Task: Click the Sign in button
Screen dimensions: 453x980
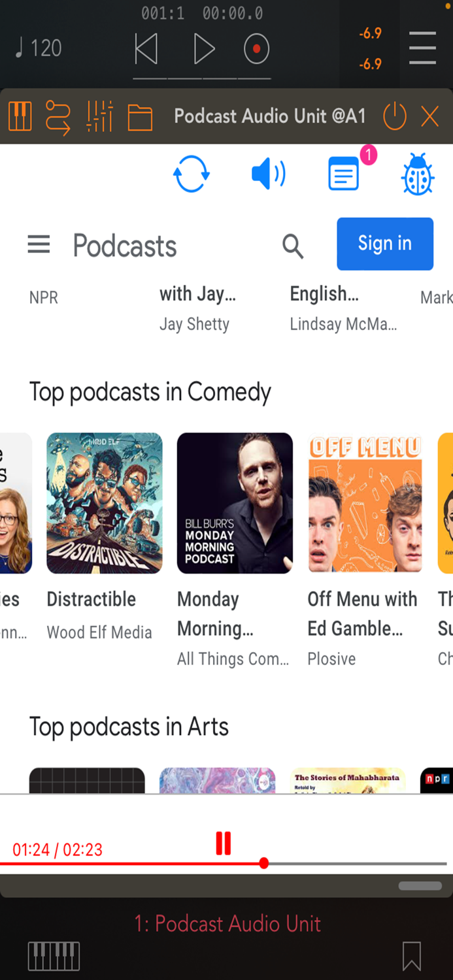Action: pos(385,244)
